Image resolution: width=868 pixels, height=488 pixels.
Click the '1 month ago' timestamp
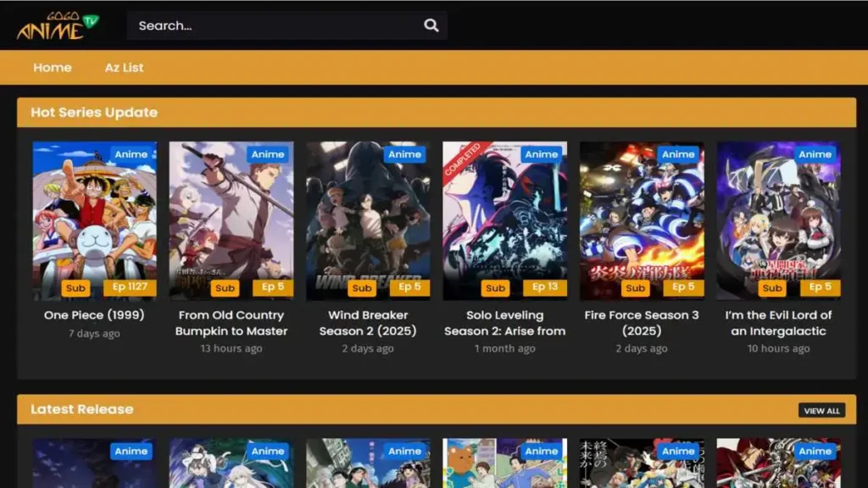click(x=505, y=348)
